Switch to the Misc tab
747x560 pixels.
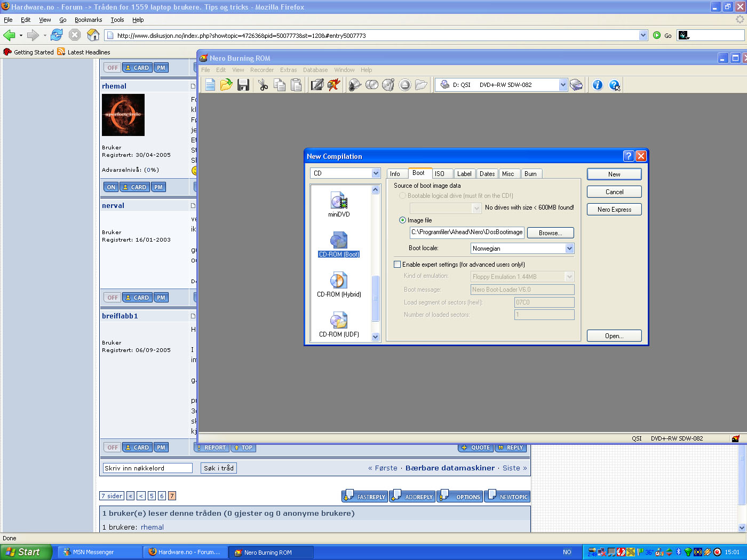coord(508,174)
